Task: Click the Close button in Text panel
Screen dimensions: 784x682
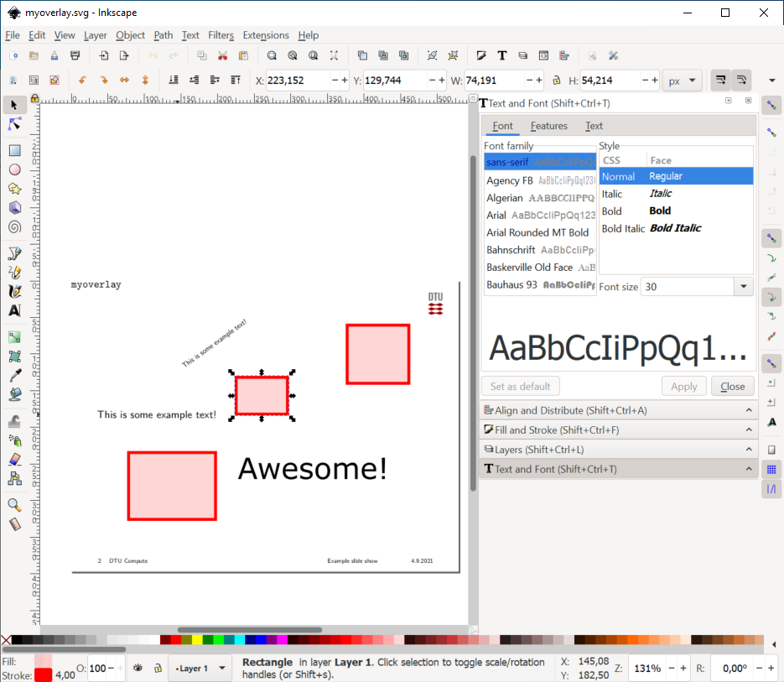Action: click(732, 387)
